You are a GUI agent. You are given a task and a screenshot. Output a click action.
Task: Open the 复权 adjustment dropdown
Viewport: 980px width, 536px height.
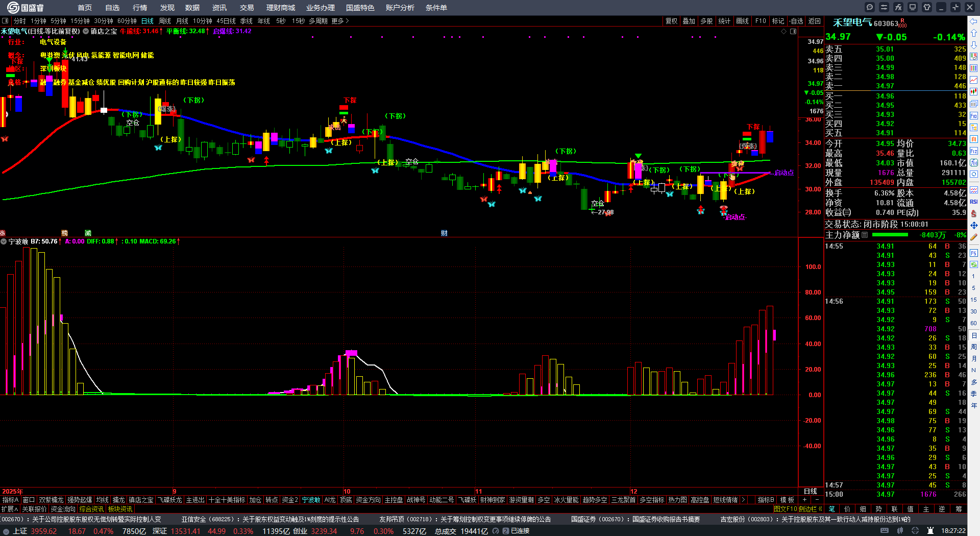click(671, 21)
